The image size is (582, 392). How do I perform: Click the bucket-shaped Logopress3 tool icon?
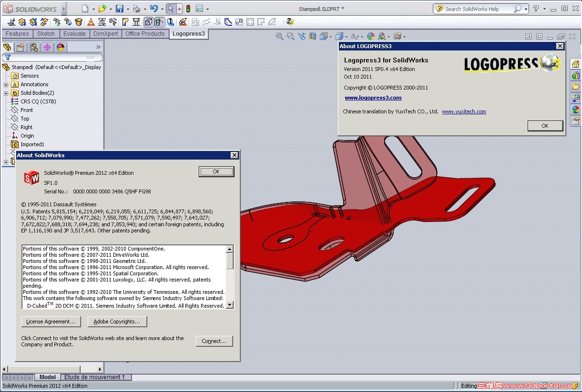(79, 21)
